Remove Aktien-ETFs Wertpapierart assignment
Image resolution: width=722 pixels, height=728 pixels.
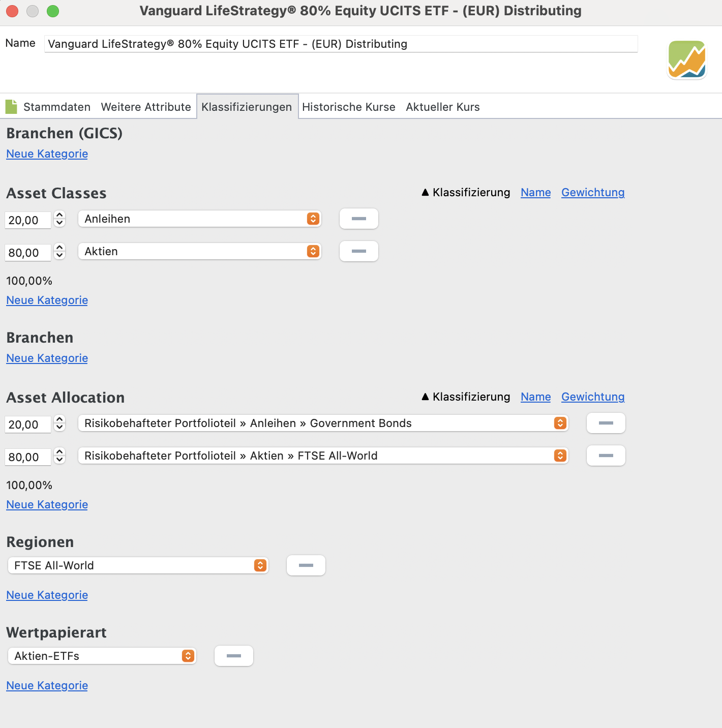click(233, 656)
